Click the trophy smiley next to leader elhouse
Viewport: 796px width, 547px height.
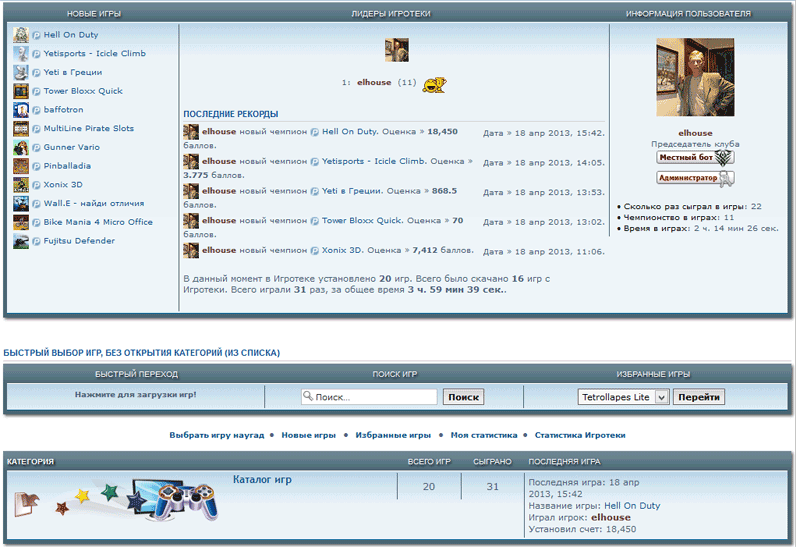click(x=433, y=84)
